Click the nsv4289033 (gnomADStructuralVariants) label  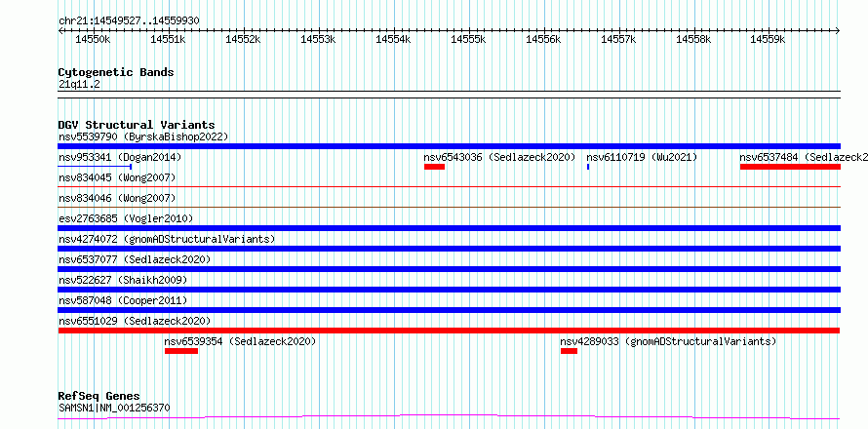(668, 341)
